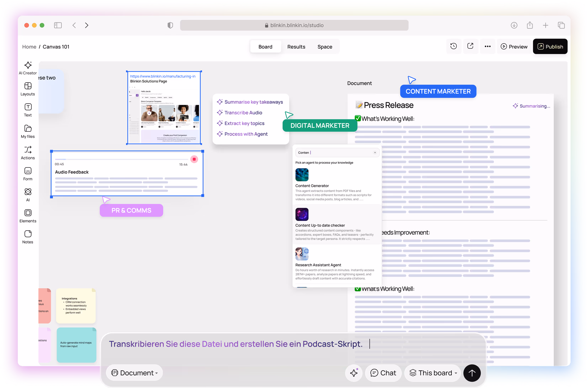Viewport: 588px width, 388px height.
Task: Open the This board scope dropdown
Action: (432, 373)
